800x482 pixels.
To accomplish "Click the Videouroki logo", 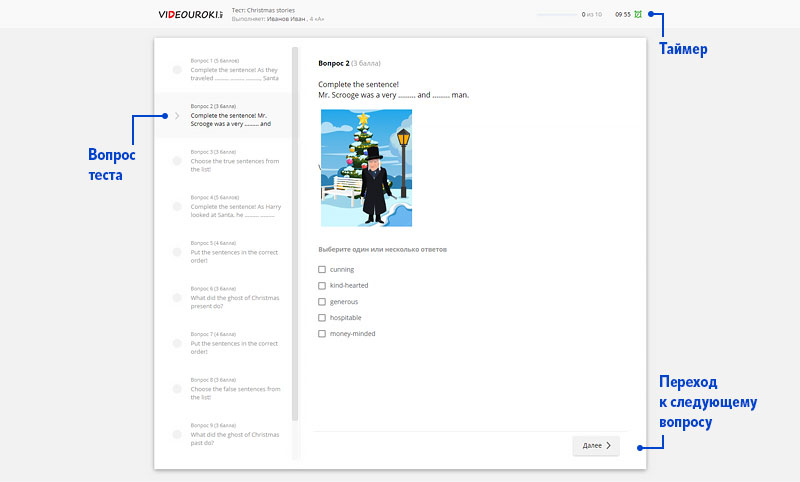I will tap(191, 15).
